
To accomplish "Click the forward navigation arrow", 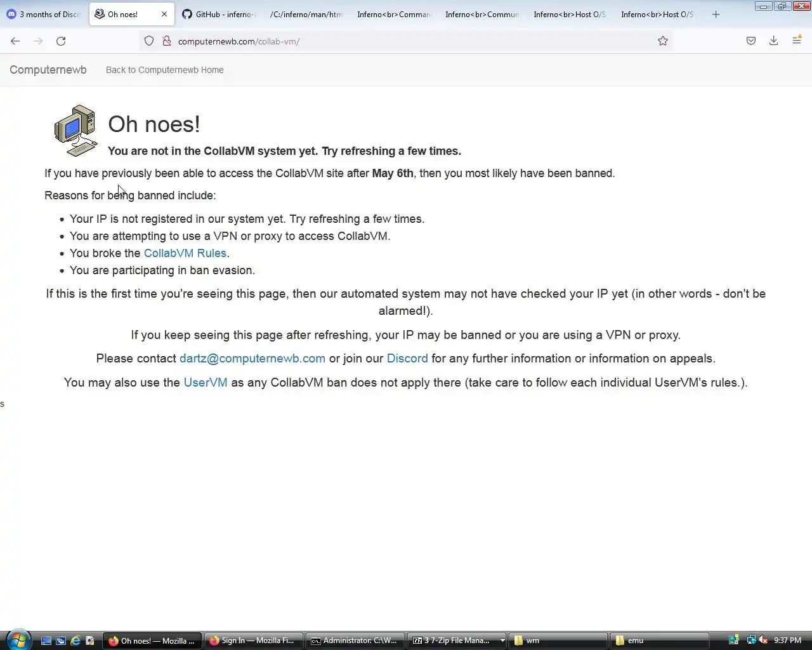I will [x=38, y=41].
